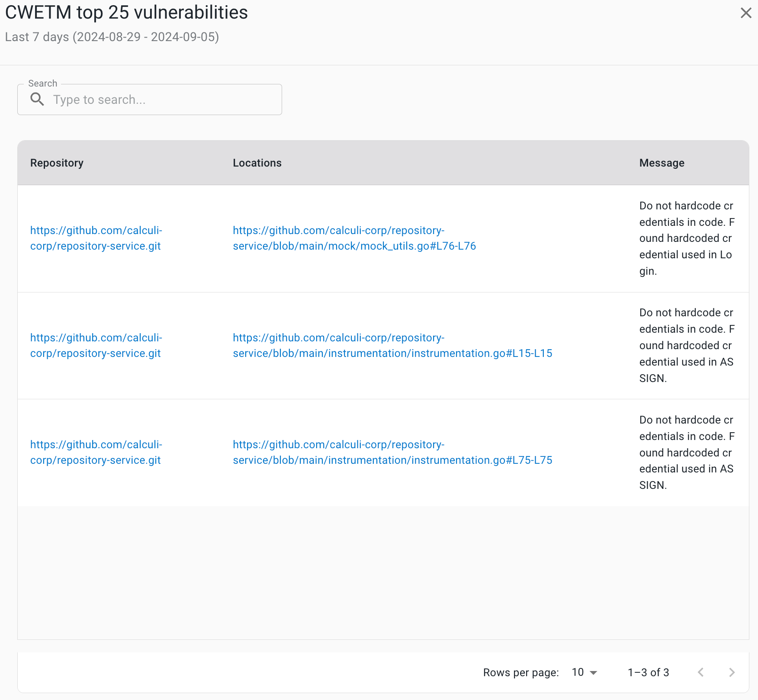Screen dimensions: 758x700
Task: Close the vulnerabilities dialog with X icon
Action: 745,13
